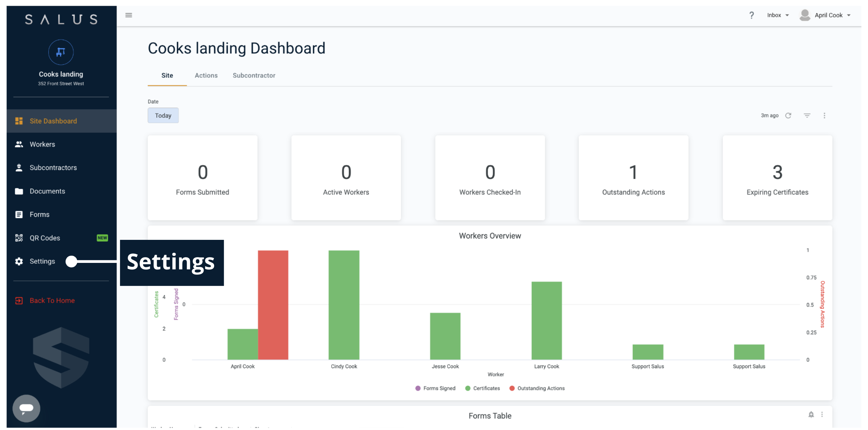Open Settings in the sidebar

pos(42,261)
